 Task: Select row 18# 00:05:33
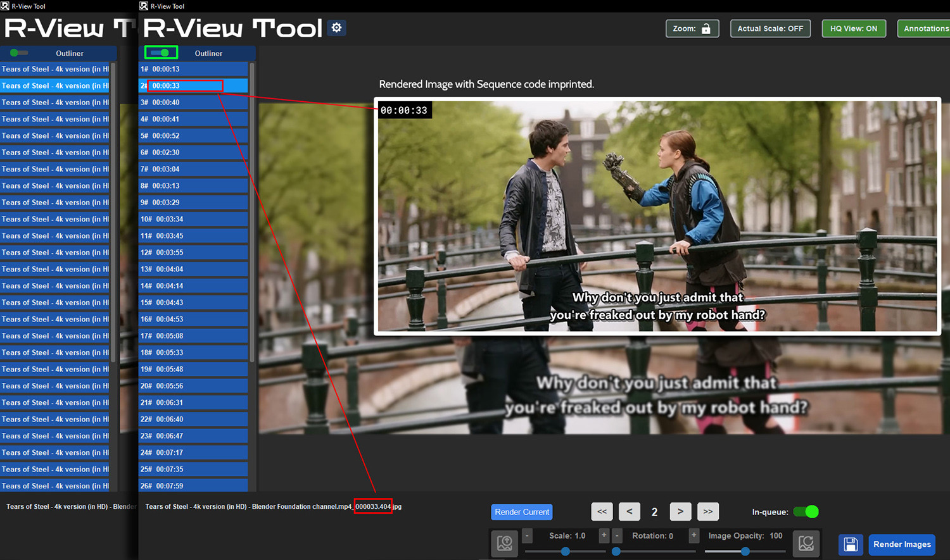point(193,352)
